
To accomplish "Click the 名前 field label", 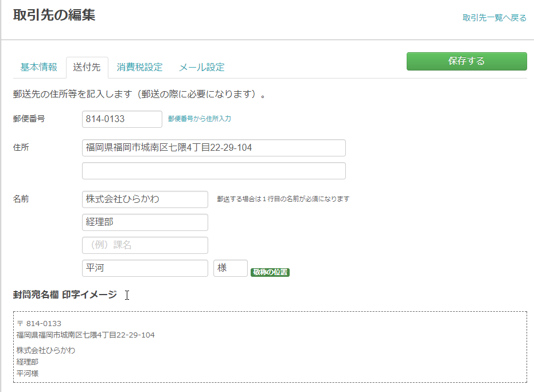I will (21, 199).
